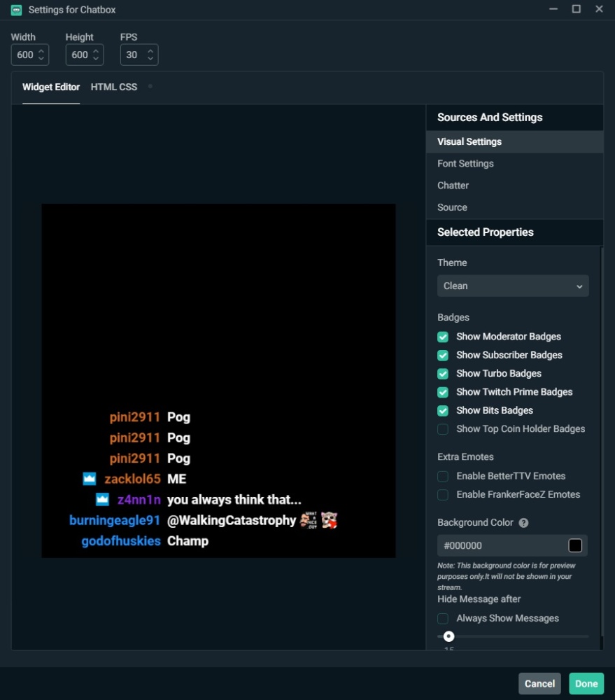Open Source section
Image resolution: width=615 pixels, height=700 pixels.
click(x=514, y=207)
